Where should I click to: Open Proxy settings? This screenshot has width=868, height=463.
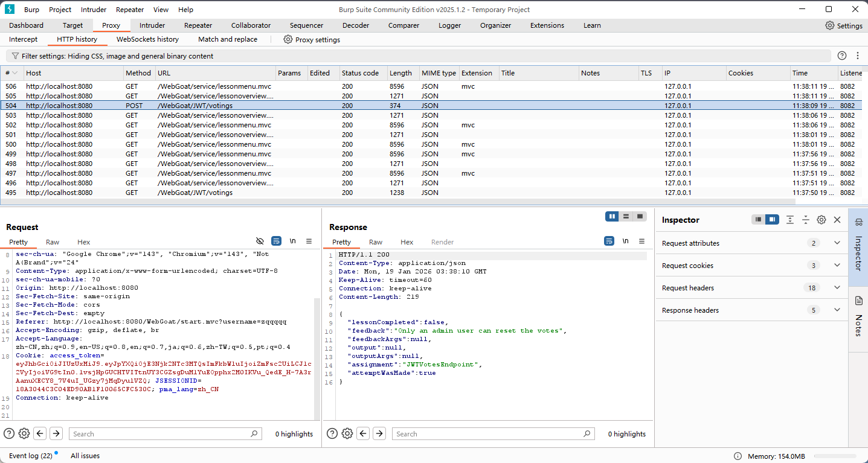pyautogui.click(x=312, y=39)
